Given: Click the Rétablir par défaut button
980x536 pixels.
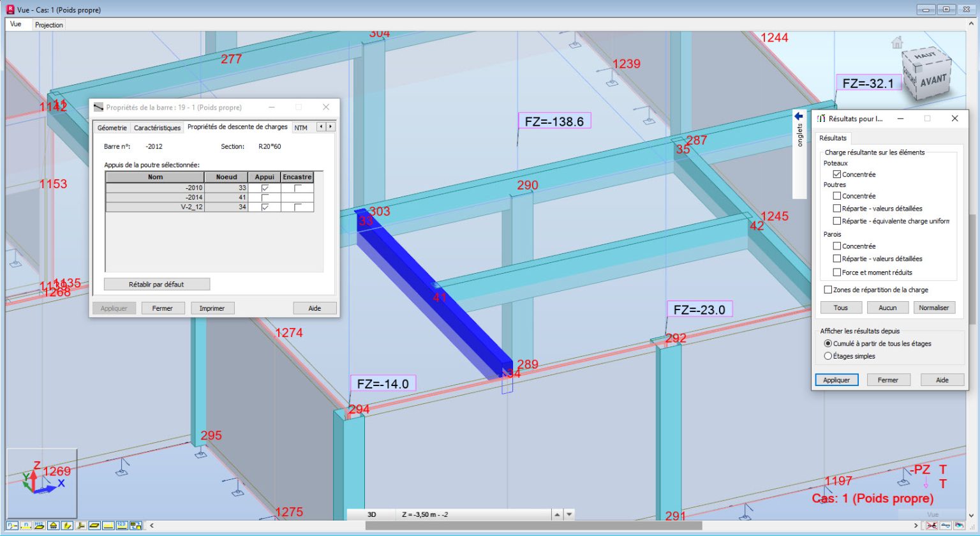Looking at the screenshot, I should [x=155, y=284].
